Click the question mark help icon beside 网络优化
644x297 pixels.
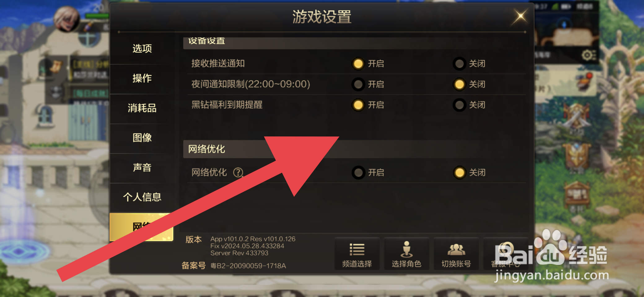tap(238, 172)
